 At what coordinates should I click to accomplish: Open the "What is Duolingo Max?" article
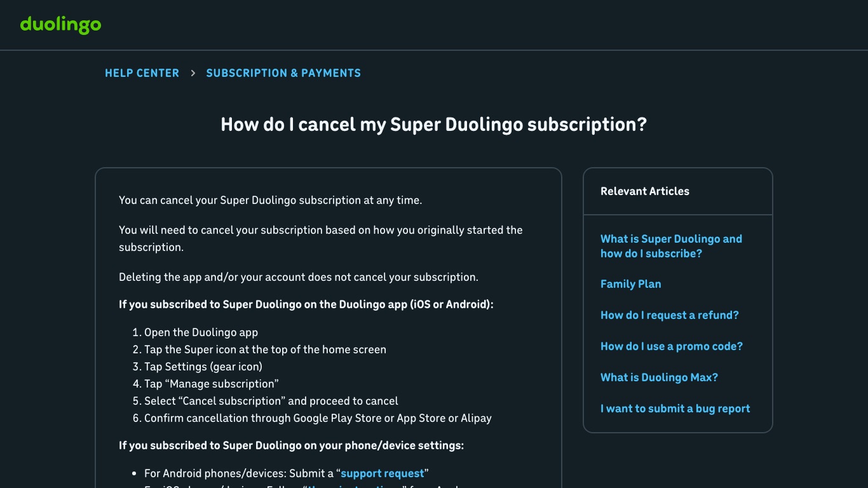point(659,377)
